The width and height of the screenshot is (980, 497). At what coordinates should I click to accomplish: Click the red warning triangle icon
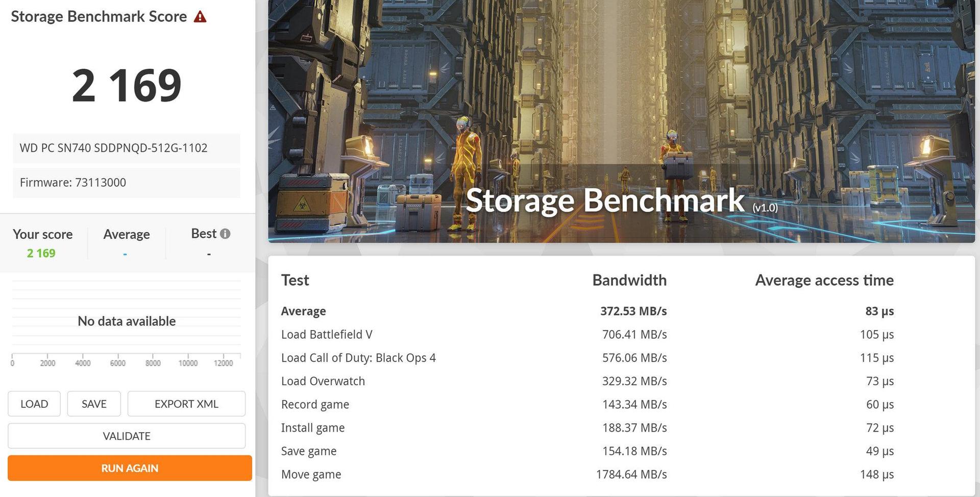tap(200, 17)
